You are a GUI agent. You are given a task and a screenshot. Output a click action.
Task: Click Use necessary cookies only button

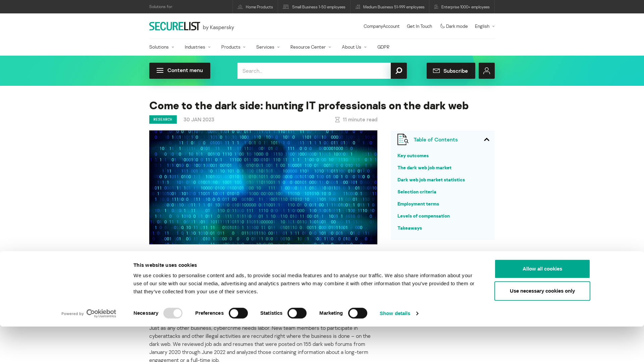pyautogui.click(x=542, y=291)
